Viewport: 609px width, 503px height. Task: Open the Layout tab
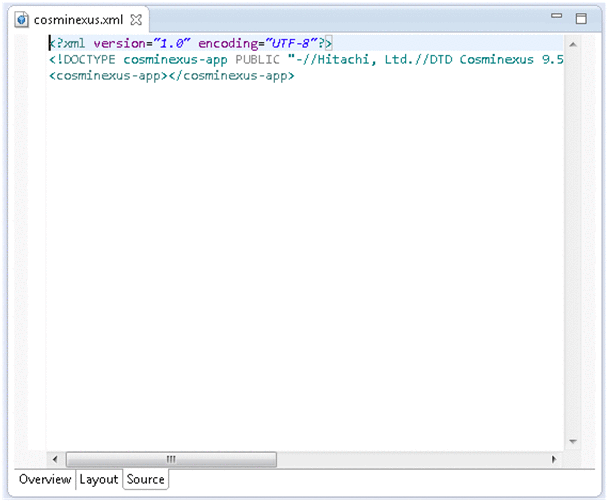click(x=99, y=480)
